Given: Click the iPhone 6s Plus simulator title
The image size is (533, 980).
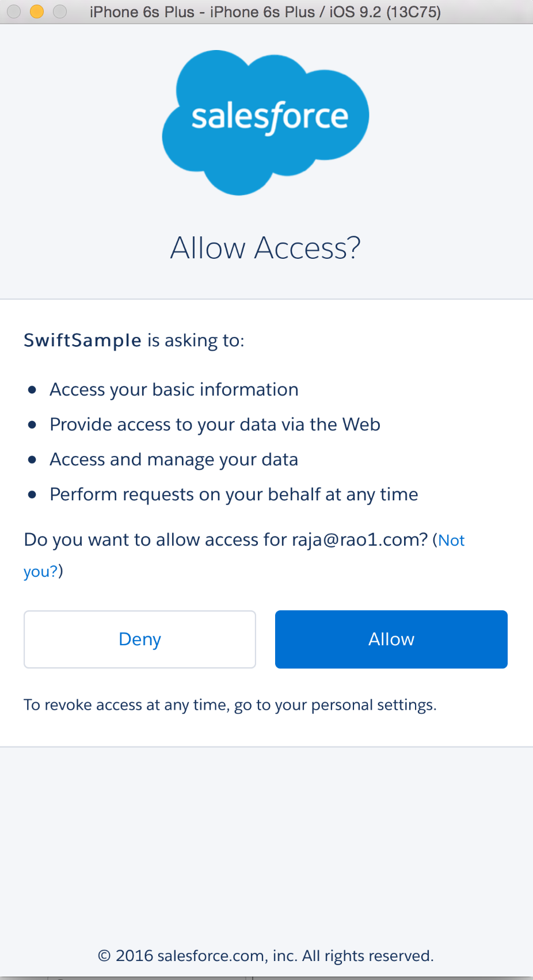Looking at the screenshot, I should (265, 12).
